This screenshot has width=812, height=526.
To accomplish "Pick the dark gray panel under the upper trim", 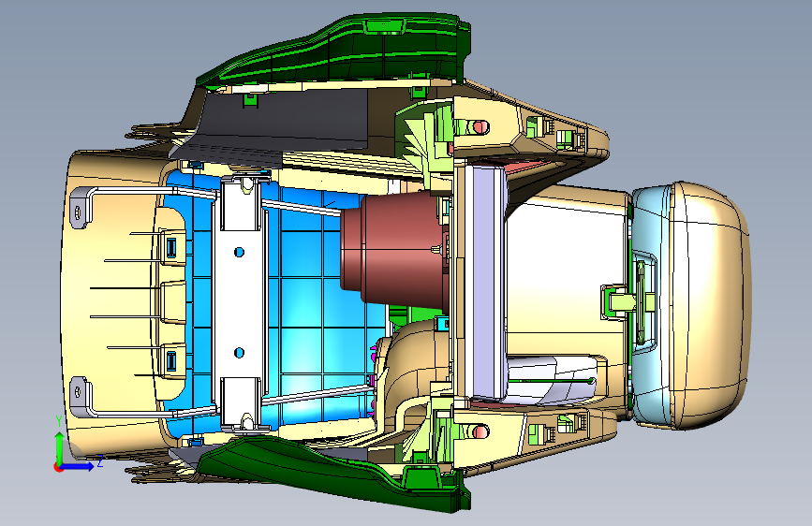I will [x=282, y=122].
